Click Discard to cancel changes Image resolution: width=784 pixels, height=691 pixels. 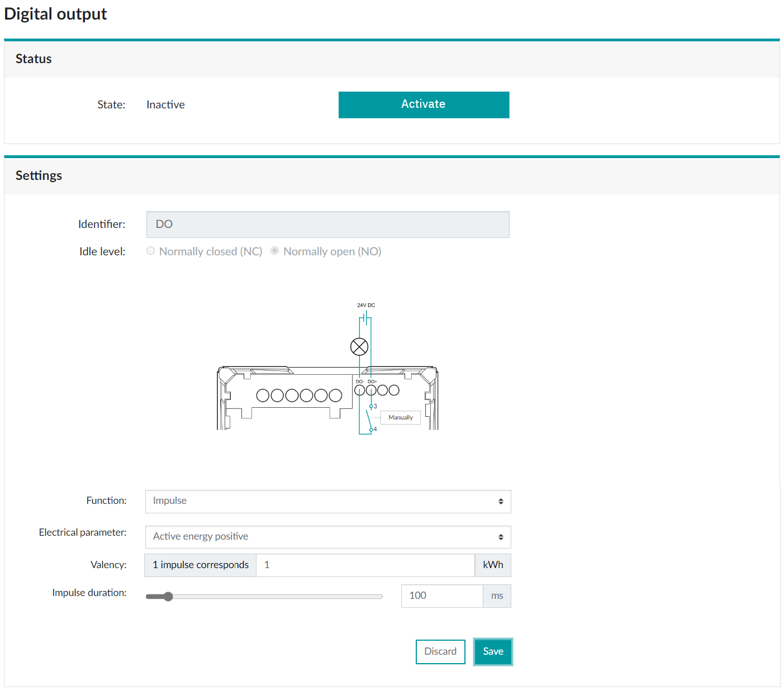(440, 651)
